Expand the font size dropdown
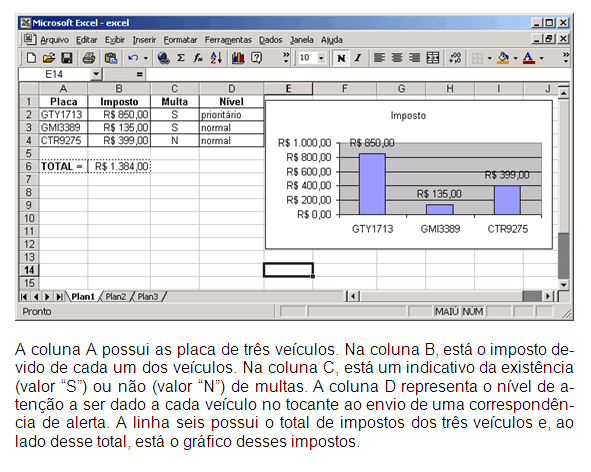This screenshot has height=472, width=591. coord(321,58)
